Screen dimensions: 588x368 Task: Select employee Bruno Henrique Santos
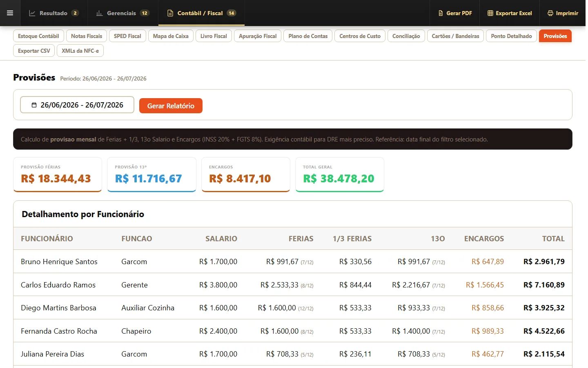pyautogui.click(x=59, y=262)
